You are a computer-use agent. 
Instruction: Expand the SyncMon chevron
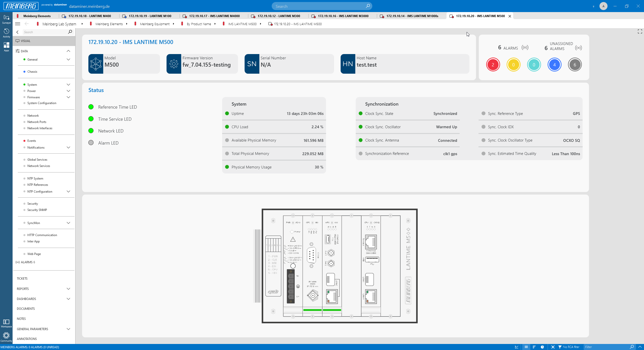[x=68, y=223]
